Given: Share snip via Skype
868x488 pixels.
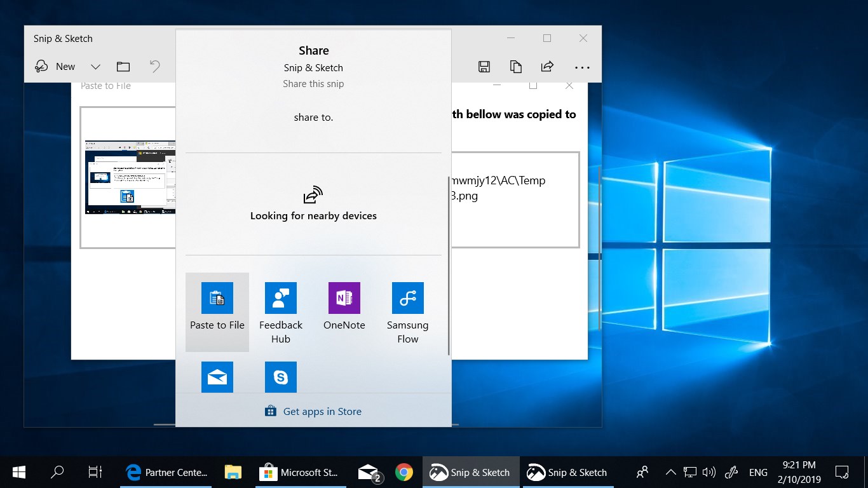Looking at the screenshot, I should click(x=281, y=377).
